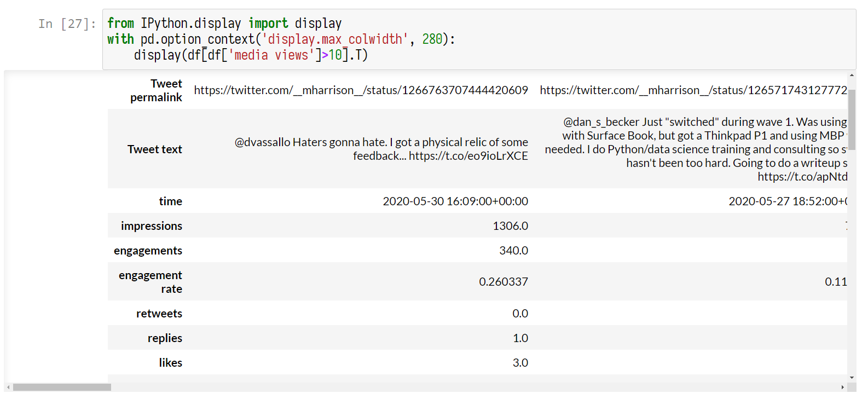The width and height of the screenshot is (868, 399).
Task: Click the horizontal scrollbar thumb
Action: [62, 388]
